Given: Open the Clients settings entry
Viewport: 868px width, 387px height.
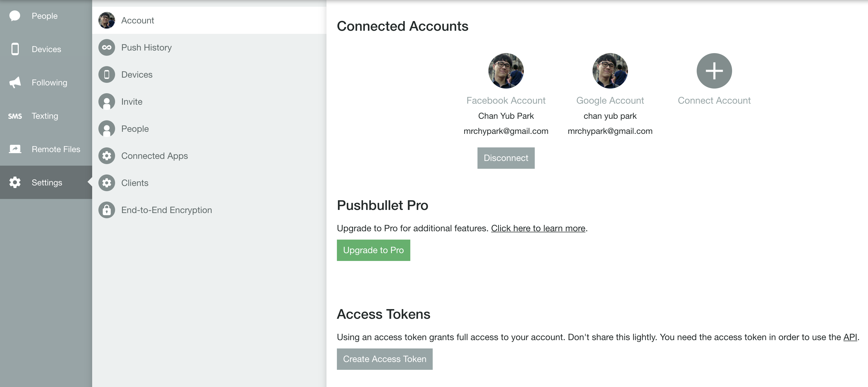Looking at the screenshot, I should [x=209, y=183].
